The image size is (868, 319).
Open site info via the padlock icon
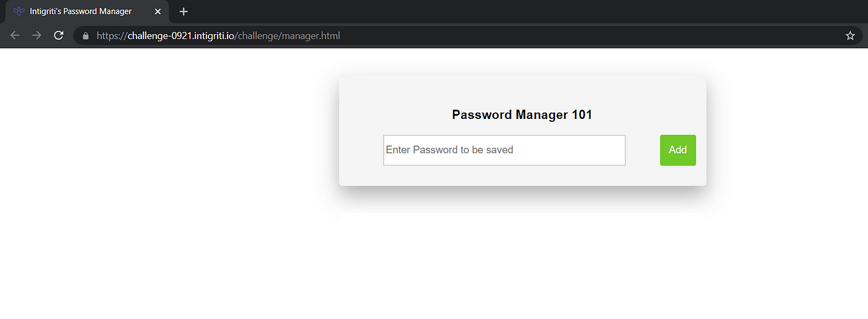click(86, 36)
